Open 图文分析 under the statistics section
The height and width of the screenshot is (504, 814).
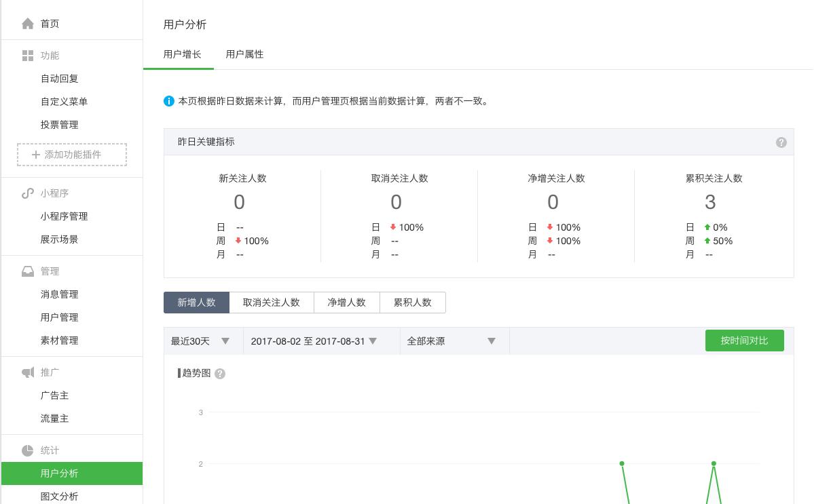pyautogui.click(x=59, y=496)
